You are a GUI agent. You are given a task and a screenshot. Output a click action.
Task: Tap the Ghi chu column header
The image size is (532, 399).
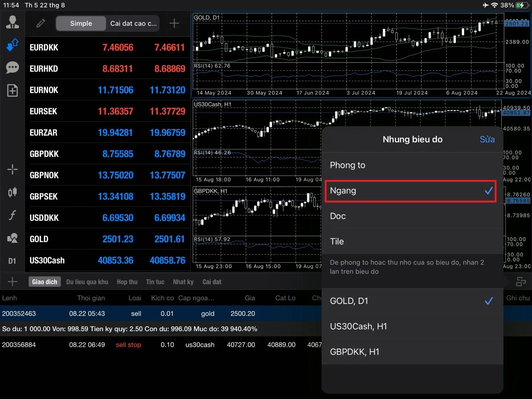518,298
